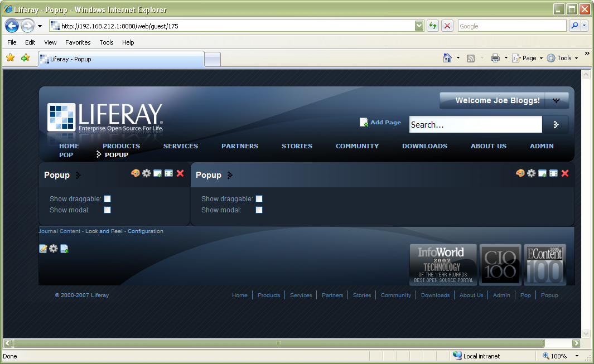Click the horizontal scrollbar thumb
The height and width of the screenshot is (364, 594).
[x=279, y=343]
